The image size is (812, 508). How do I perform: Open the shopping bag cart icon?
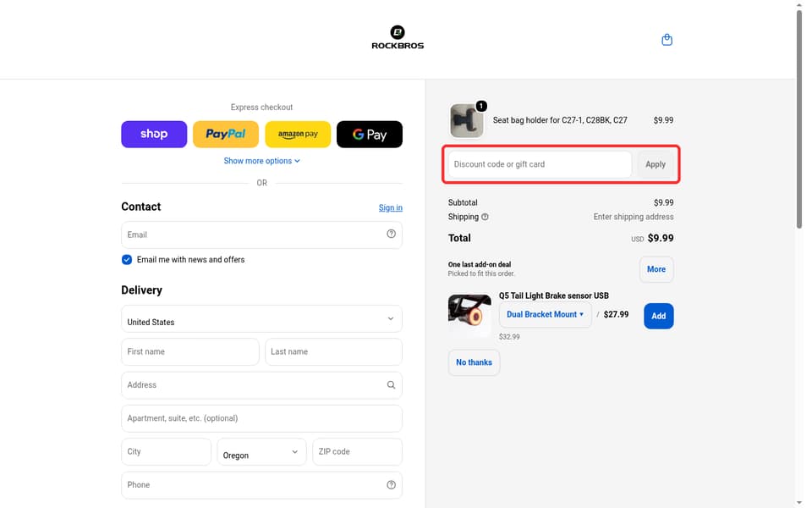click(667, 40)
